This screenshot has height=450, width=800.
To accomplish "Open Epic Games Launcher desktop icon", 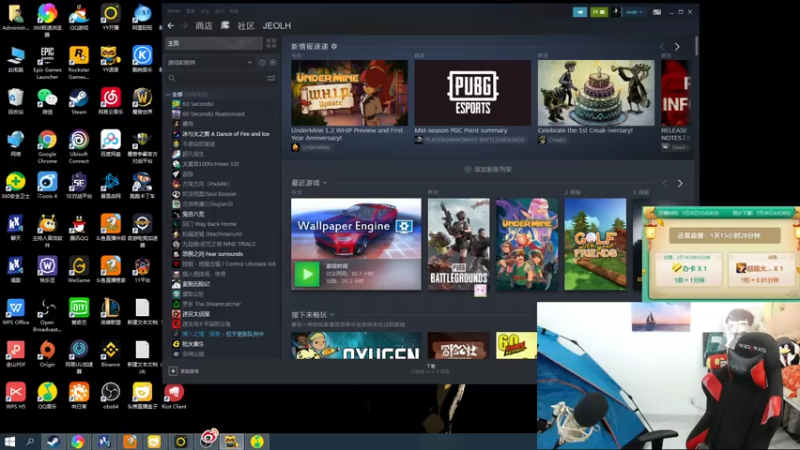I will (47, 62).
